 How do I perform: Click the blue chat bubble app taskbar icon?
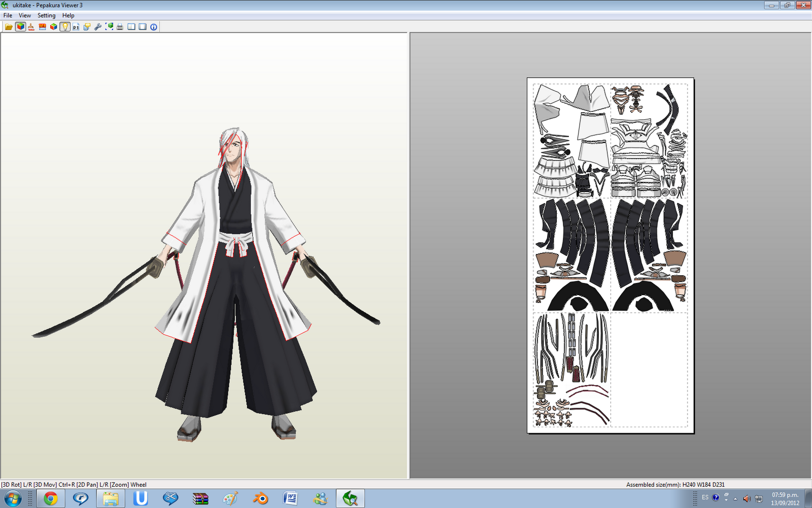(80, 499)
